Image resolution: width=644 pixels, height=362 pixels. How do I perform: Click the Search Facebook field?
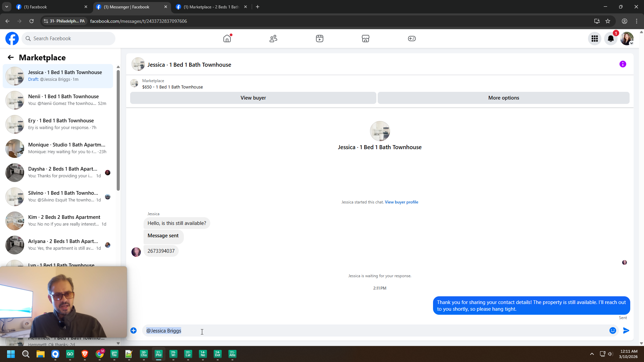69,39
